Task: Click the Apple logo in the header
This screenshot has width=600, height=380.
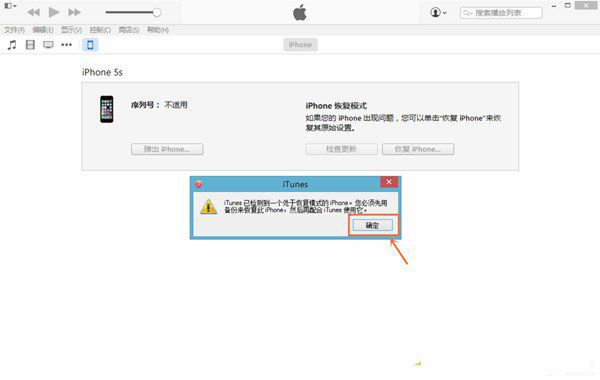Action: point(300,13)
